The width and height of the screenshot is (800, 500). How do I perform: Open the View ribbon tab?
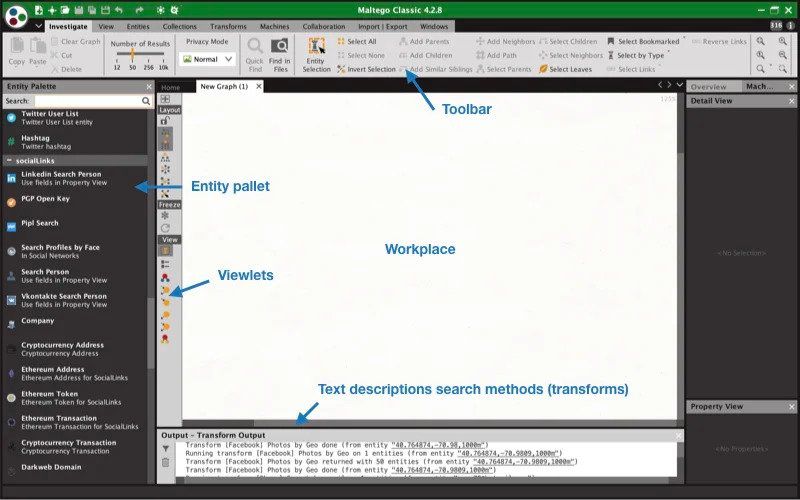pyautogui.click(x=106, y=27)
